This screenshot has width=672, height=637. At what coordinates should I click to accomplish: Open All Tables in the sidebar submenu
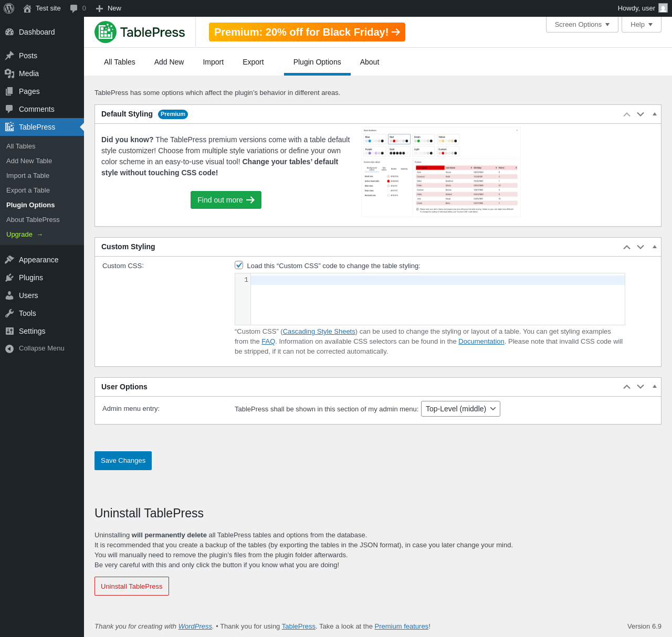click(21, 146)
